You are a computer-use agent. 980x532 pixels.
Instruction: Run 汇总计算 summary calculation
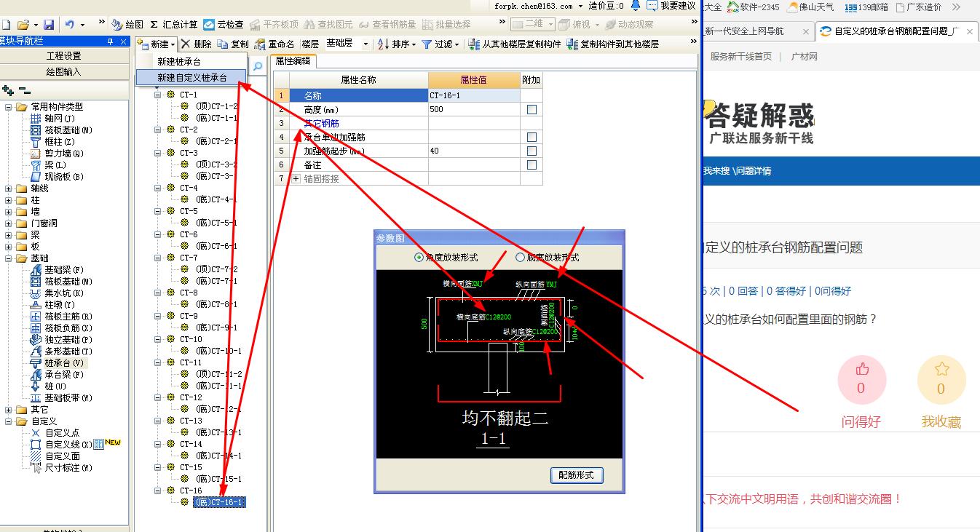pos(173,25)
